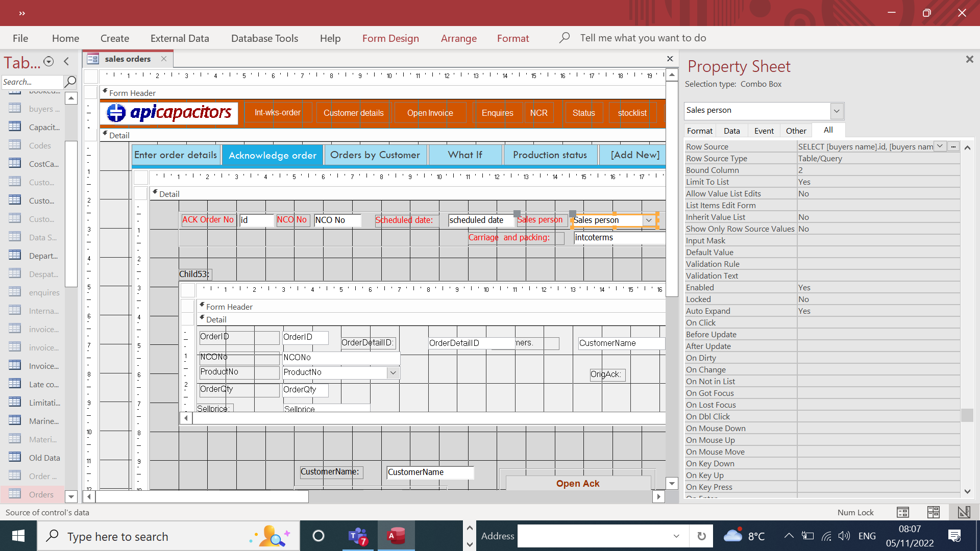Image resolution: width=980 pixels, height=551 pixels.
Task: Open the Old Data table
Action: [35, 458]
